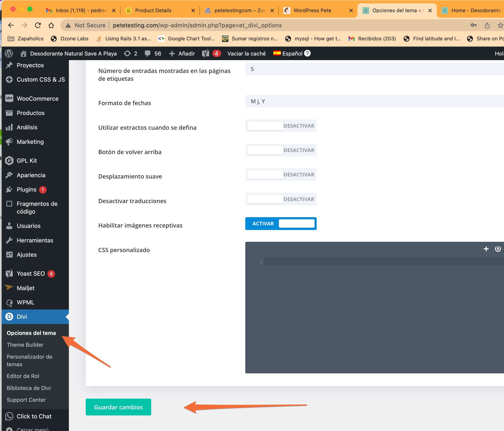This screenshot has width=504, height=431.
Task: Click the browser home icon
Action: click(51, 25)
